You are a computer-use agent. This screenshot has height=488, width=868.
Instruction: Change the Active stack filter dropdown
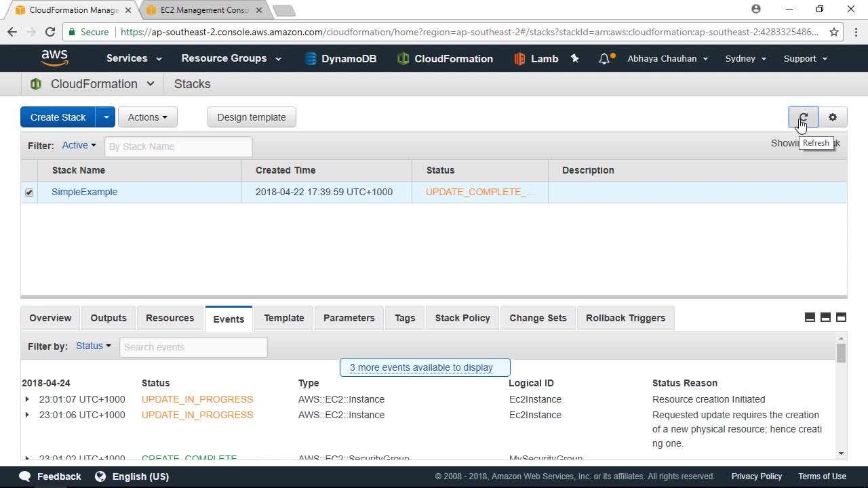point(79,145)
